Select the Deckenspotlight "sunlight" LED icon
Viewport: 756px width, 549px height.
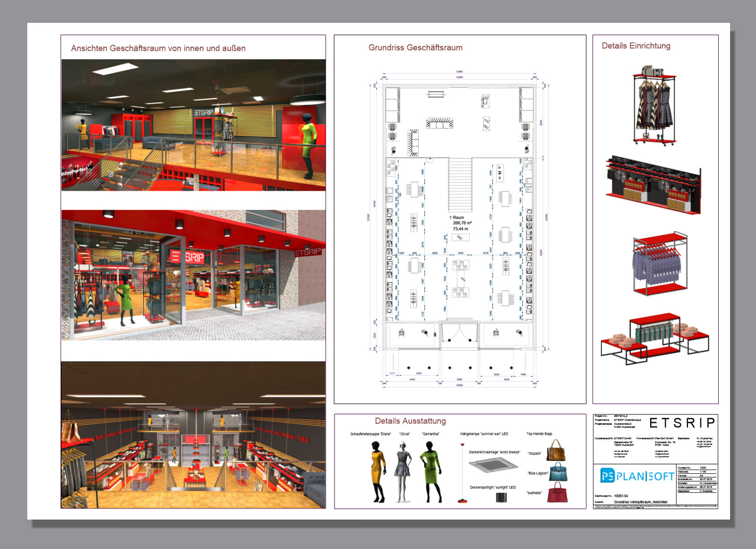pyautogui.click(x=502, y=498)
